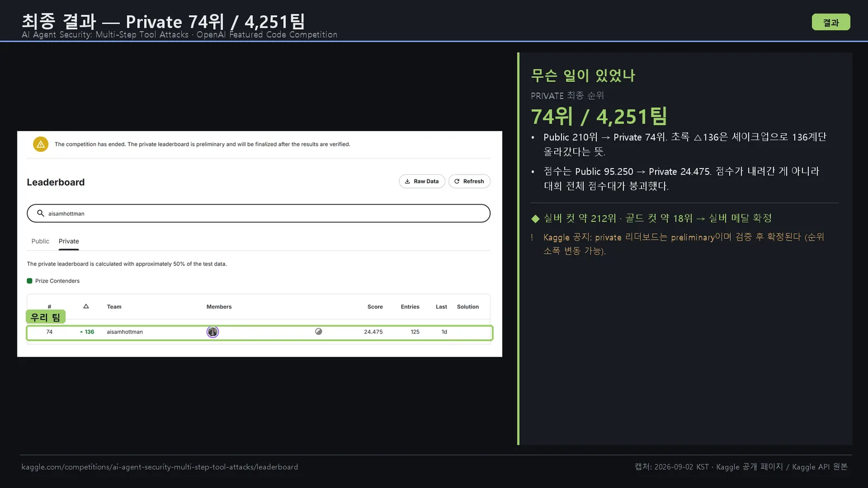Image resolution: width=868 pixels, height=488 pixels.
Task: Click the Last column header
Action: coord(442,307)
